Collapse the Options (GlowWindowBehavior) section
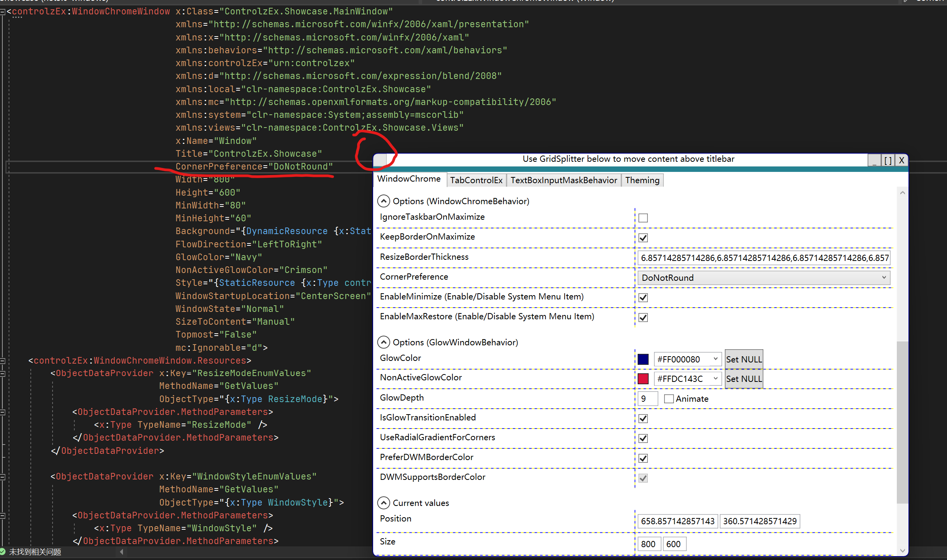Screen dimensions: 947x560 [x=384, y=342]
